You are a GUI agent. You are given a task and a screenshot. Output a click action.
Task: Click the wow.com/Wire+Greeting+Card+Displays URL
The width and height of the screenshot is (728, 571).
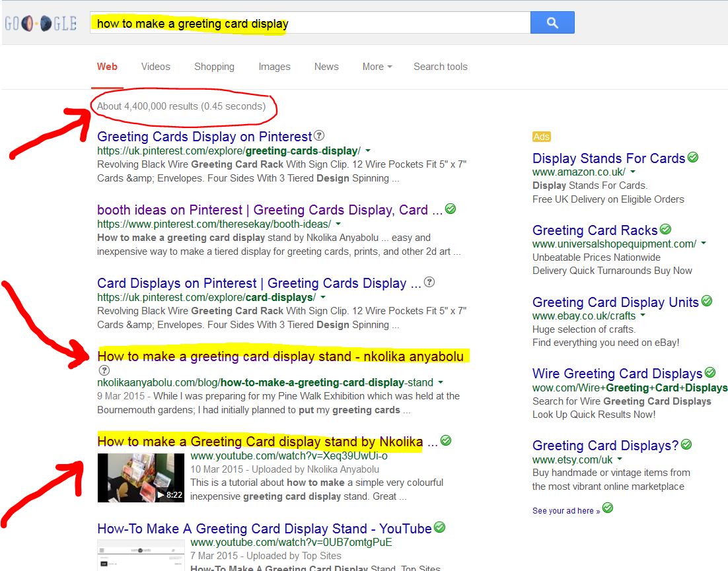point(630,387)
